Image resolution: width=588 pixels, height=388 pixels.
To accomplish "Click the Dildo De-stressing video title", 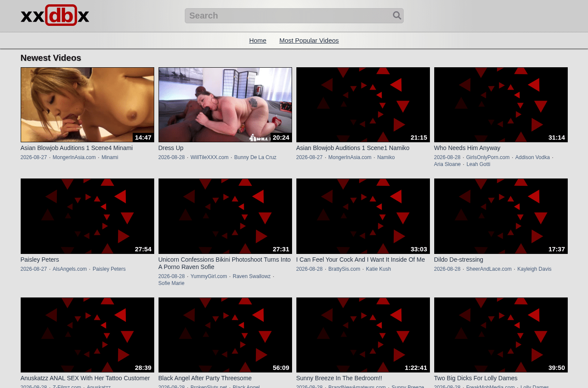I will 459,260.
